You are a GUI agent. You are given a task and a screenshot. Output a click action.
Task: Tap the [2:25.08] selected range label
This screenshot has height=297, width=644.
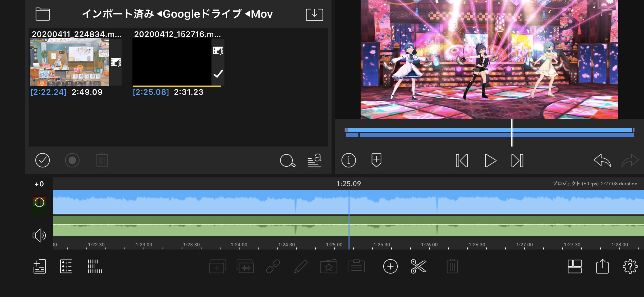(x=151, y=92)
